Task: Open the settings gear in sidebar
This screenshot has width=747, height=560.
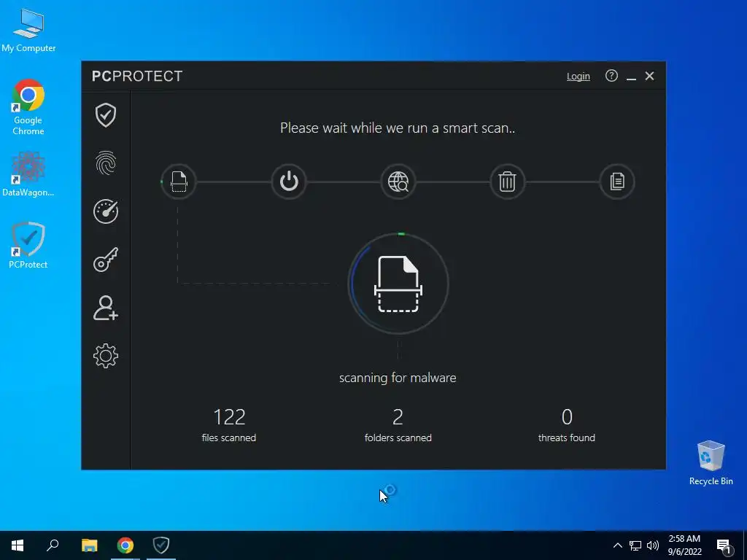Action: coord(106,356)
